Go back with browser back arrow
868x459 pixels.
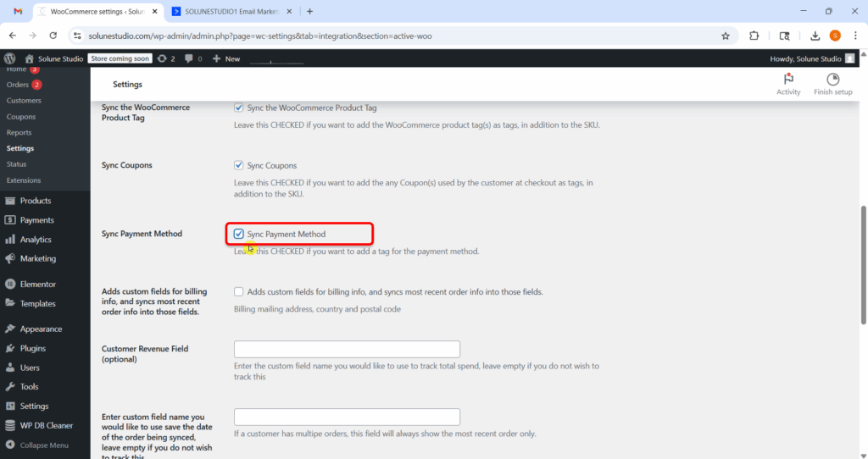click(x=12, y=36)
